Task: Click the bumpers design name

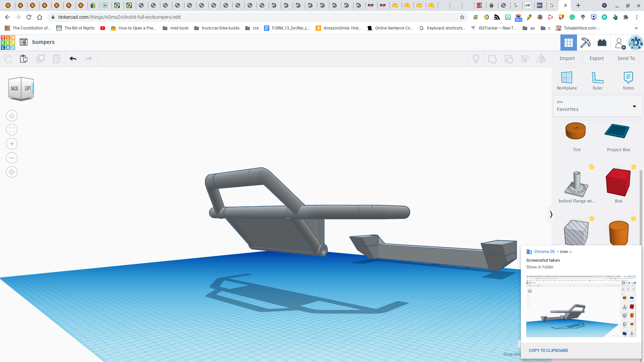Action: [43, 42]
